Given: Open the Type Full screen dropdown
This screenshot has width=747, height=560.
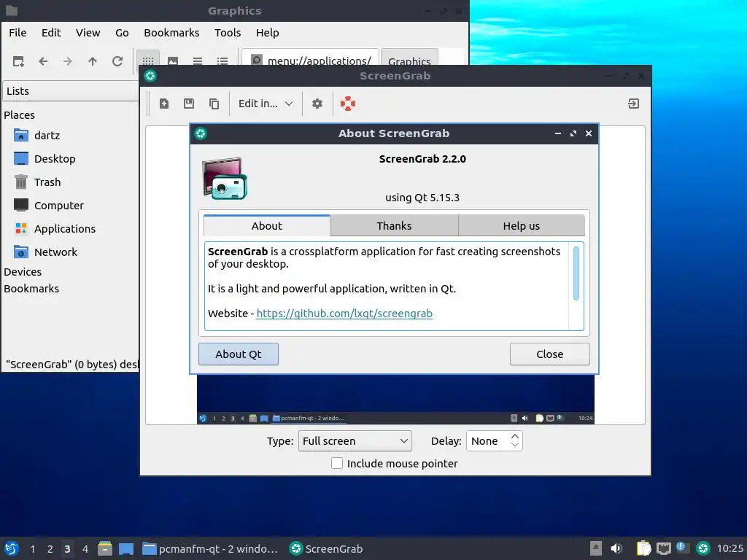Looking at the screenshot, I should (x=355, y=441).
